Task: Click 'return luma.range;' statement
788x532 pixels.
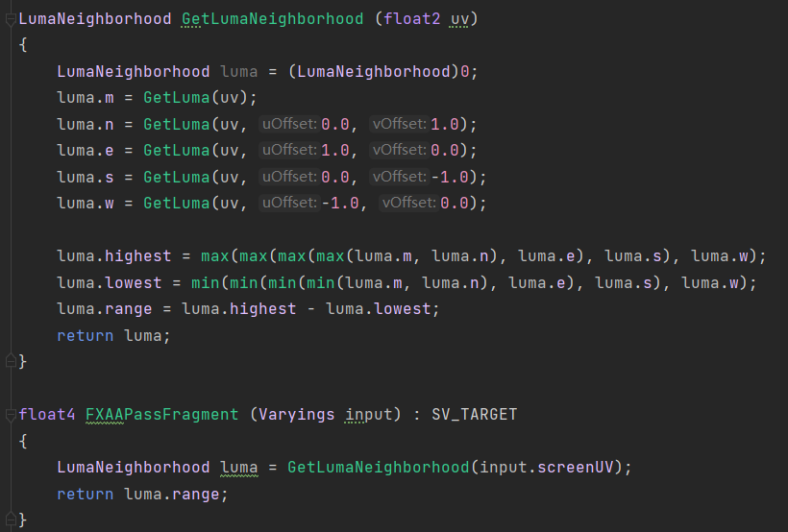Action: (142, 494)
